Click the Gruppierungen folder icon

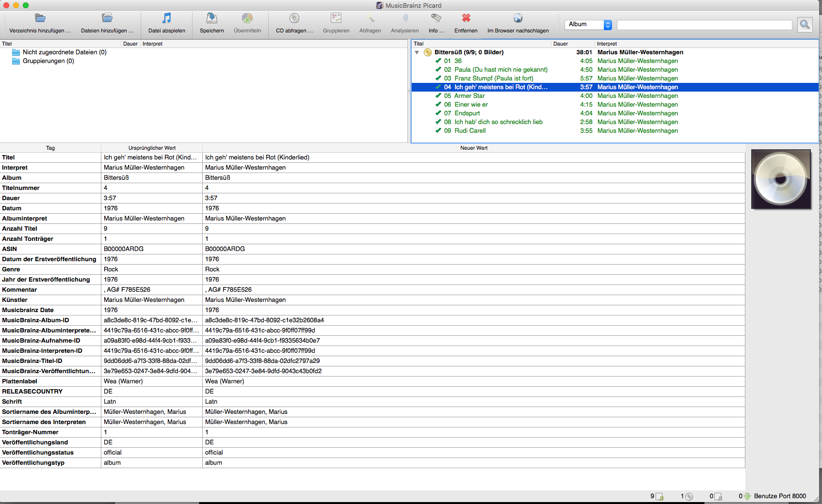[16, 61]
